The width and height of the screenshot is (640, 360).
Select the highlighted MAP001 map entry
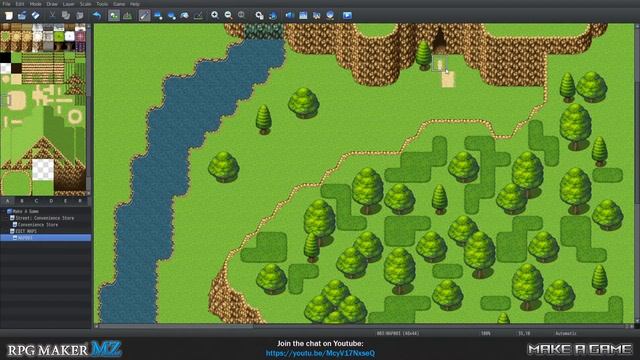coord(45,238)
